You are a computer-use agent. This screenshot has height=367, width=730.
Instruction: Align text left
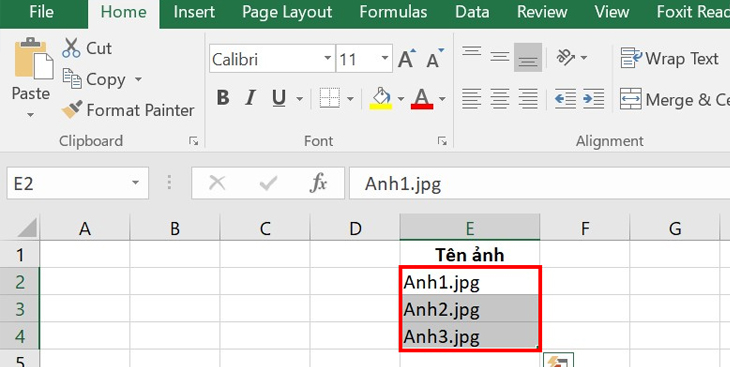472,99
